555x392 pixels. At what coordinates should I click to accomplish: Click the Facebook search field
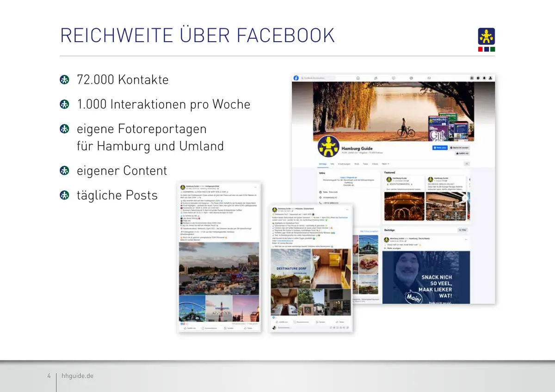pos(319,78)
